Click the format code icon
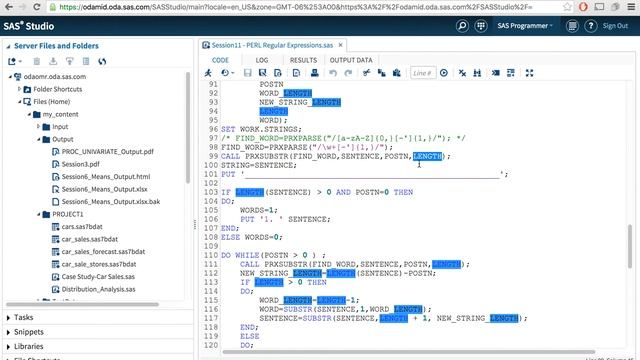 [511, 73]
